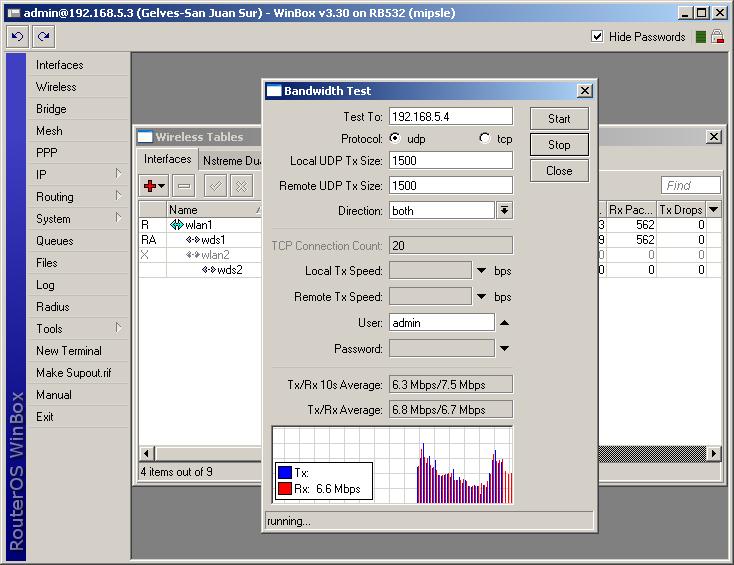Close the Wireless Tables window
The image size is (734, 565).
point(713,137)
